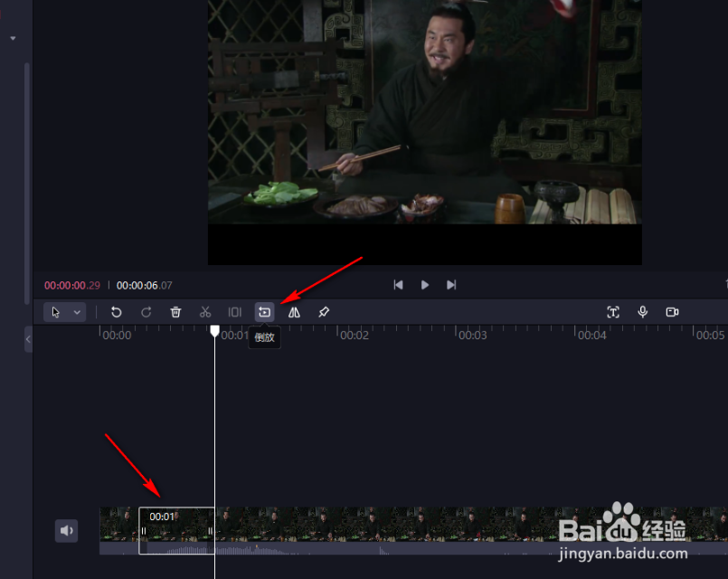This screenshot has width=728, height=579.
Task: Delete the selected clip with the trash icon
Action: click(175, 312)
